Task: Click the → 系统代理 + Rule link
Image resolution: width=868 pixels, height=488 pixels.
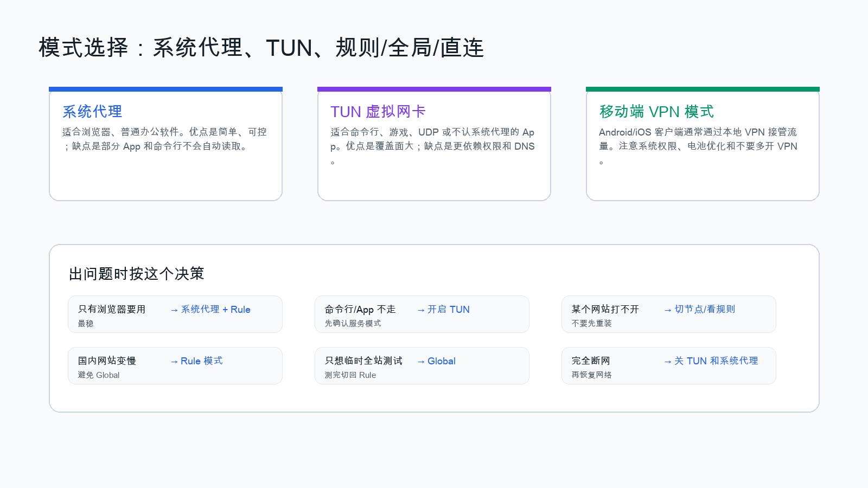Action: [210, 310]
